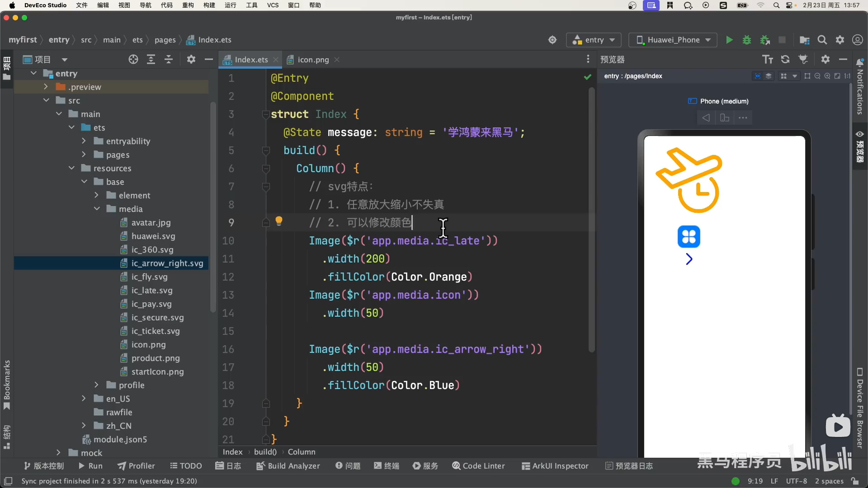This screenshot has width=868, height=488.
Task: Toggle fold marker at line 5 build()
Action: 266,150
